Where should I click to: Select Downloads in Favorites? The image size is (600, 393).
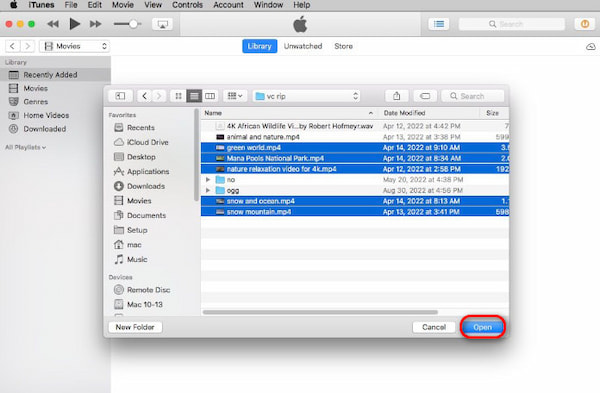(140, 186)
